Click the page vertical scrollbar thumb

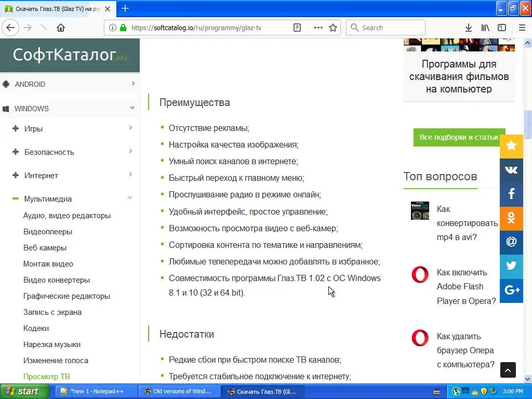point(528,124)
